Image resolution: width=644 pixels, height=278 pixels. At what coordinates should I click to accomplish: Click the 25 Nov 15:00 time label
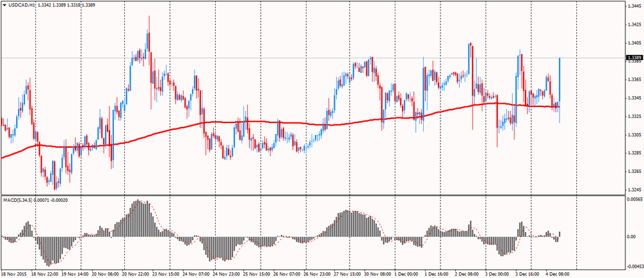(x=256, y=273)
